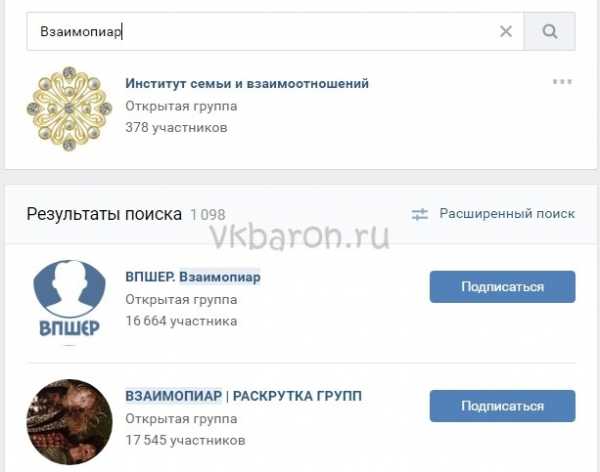The height and width of the screenshot is (472, 600).
Task: Open the ВЗАИМОПИАР РАСКРУТКА ГРУПП avatar
Action: (x=69, y=422)
